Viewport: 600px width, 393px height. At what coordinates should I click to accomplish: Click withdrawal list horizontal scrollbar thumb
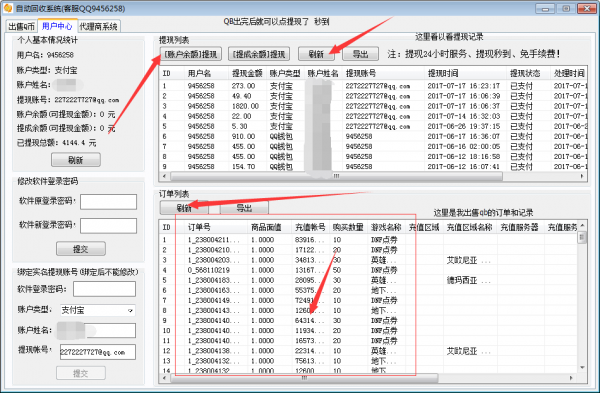click(336, 176)
